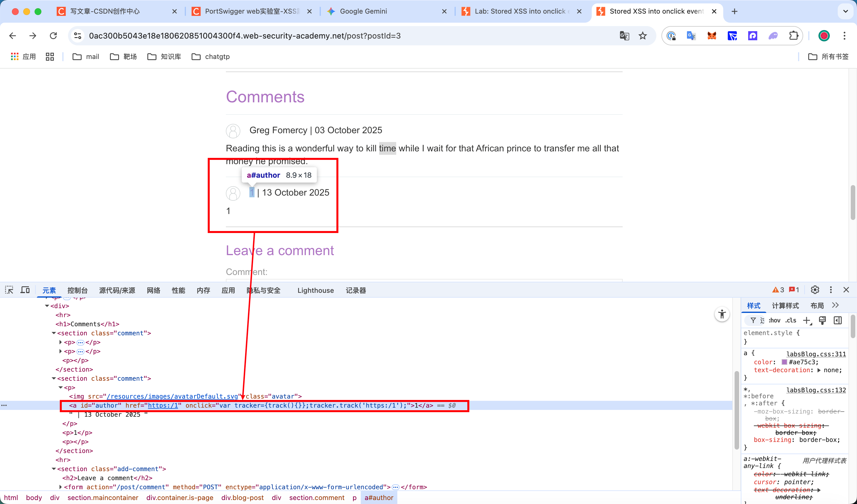
Task: Collapse the second section class="comment" node
Action: [x=54, y=378]
